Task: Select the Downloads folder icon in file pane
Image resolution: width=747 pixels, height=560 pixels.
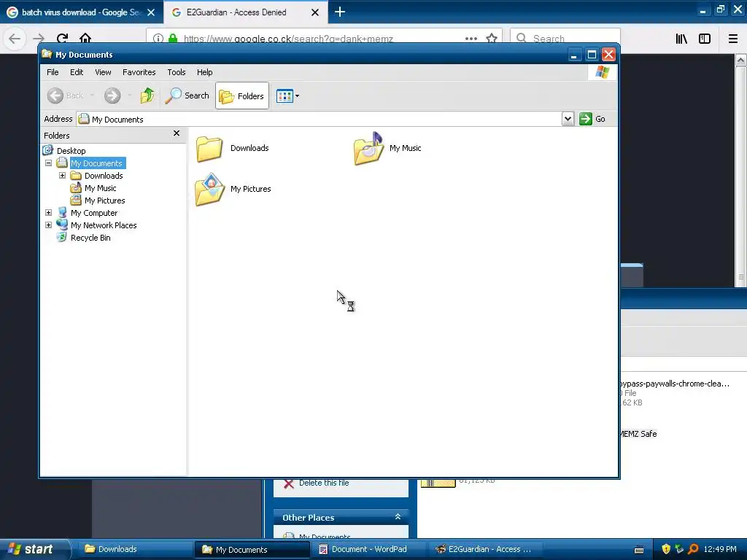Action: pos(209,149)
